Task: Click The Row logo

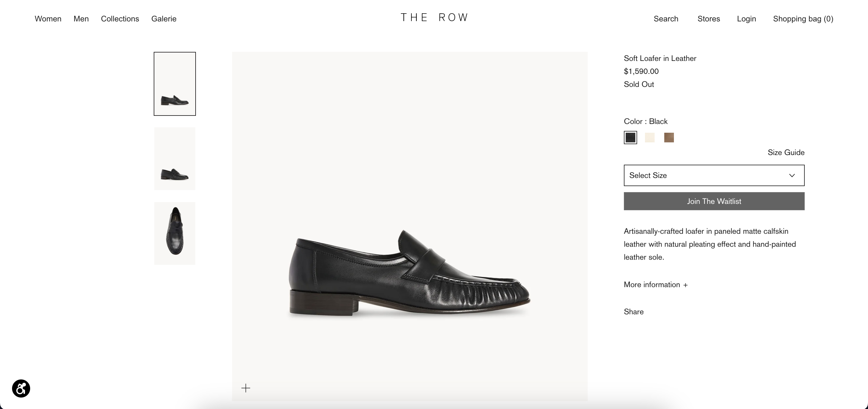Action: (x=434, y=17)
